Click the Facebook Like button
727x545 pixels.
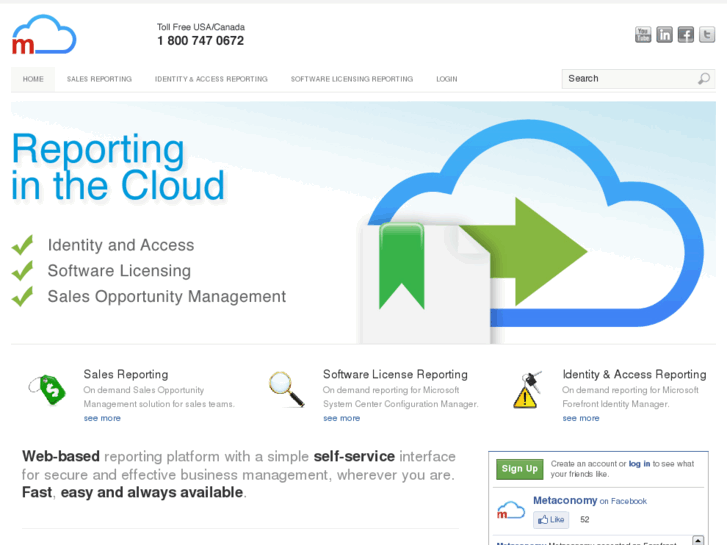[x=551, y=519]
